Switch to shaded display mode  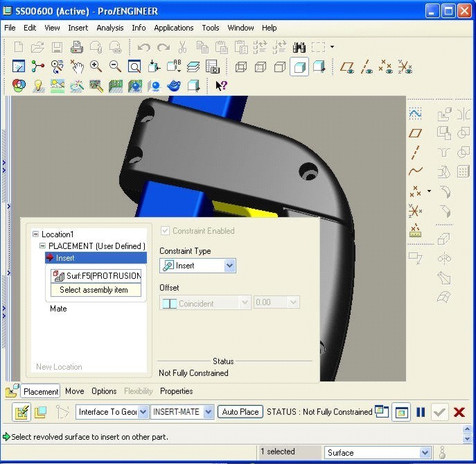pyautogui.click(x=299, y=67)
